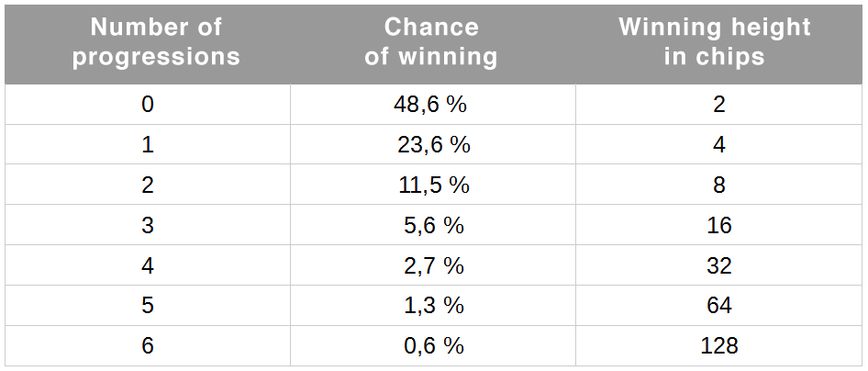
Task: Select progression number 5 in first column
Action: (148, 307)
